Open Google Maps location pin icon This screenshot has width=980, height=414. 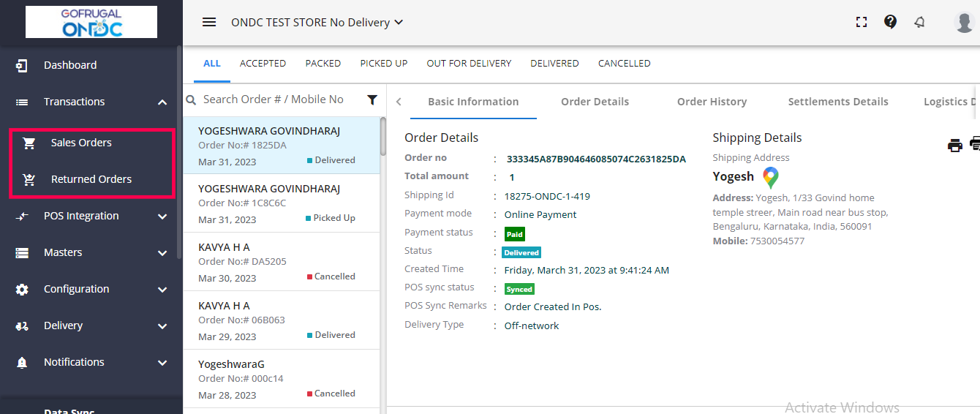click(x=770, y=177)
